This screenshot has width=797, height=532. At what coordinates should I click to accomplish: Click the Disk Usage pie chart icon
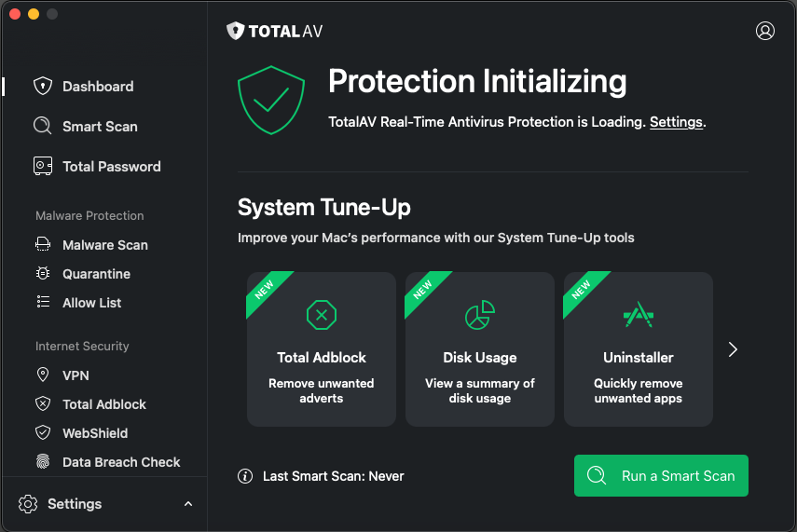tap(480, 316)
